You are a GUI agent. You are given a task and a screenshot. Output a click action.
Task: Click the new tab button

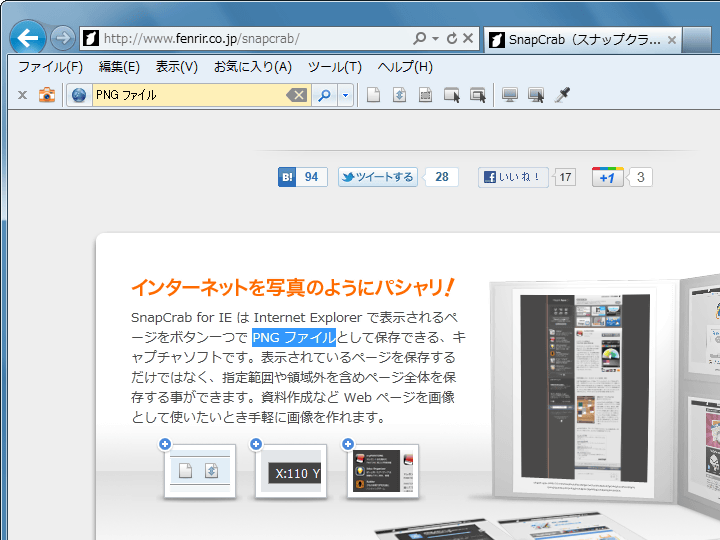coord(697,40)
